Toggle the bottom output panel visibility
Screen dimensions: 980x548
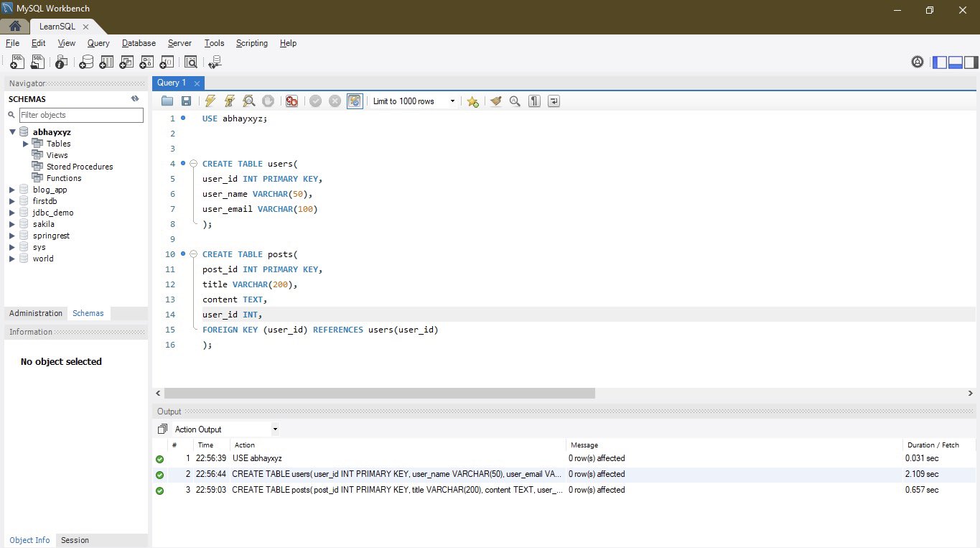point(955,62)
